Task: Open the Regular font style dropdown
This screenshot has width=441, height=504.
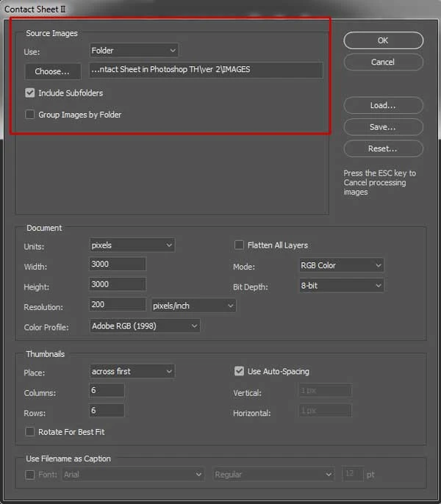Action: pyautogui.click(x=273, y=475)
